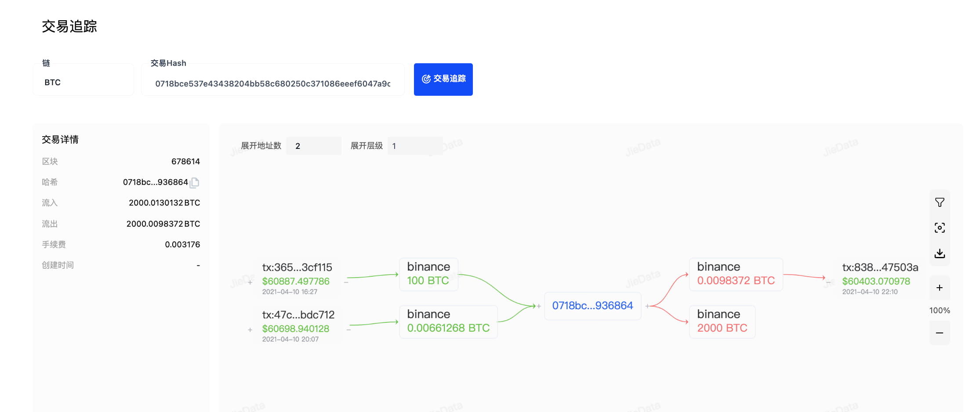
Task: Open transaction node tx:47c...bdc712
Action: coord(298,315)
